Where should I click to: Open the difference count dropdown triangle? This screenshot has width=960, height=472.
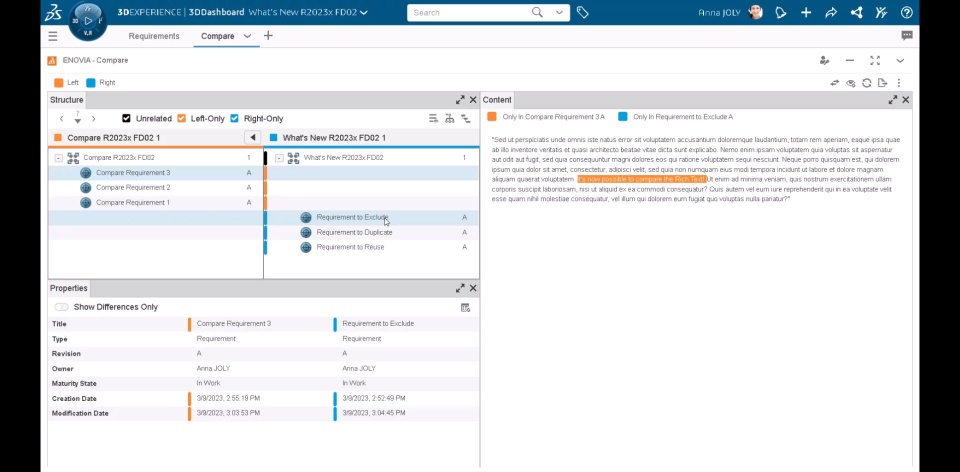point(78,121)
